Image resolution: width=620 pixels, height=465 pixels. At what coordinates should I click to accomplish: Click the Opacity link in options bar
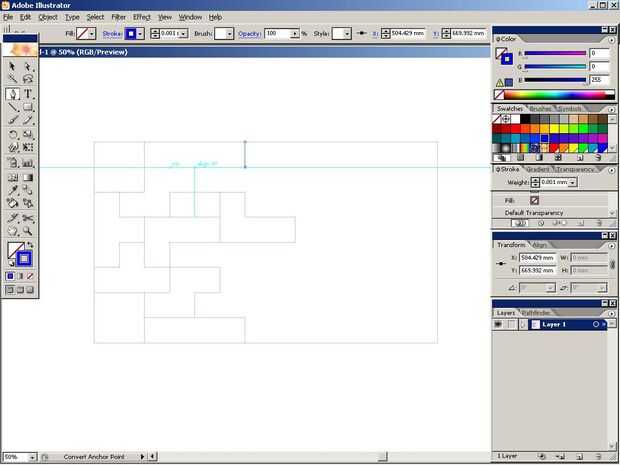250,34
